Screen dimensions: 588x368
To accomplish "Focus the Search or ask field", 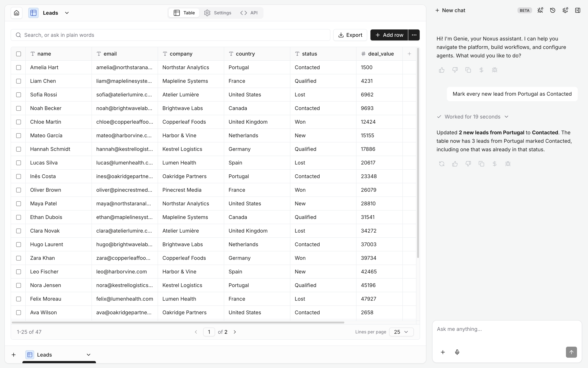I will [x=170, y=35].
